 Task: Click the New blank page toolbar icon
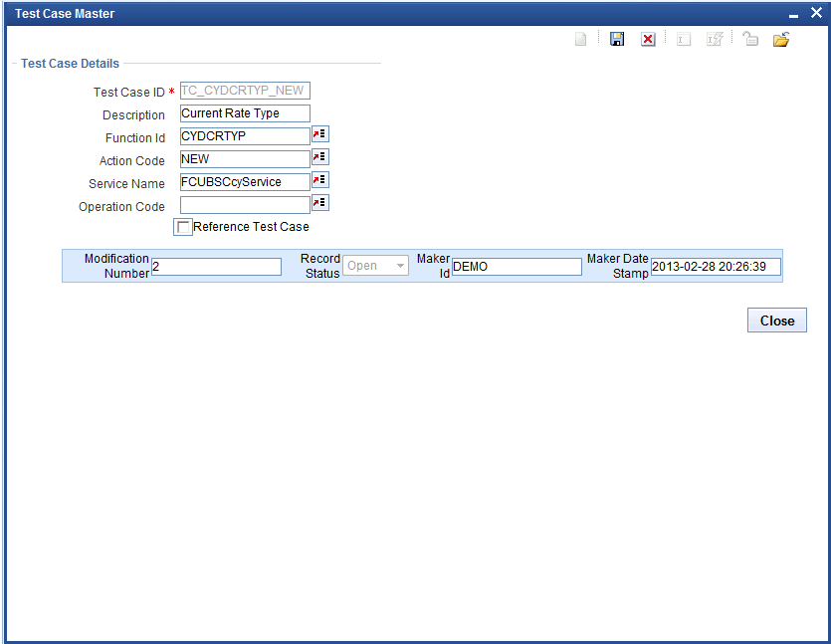point(581,39)
